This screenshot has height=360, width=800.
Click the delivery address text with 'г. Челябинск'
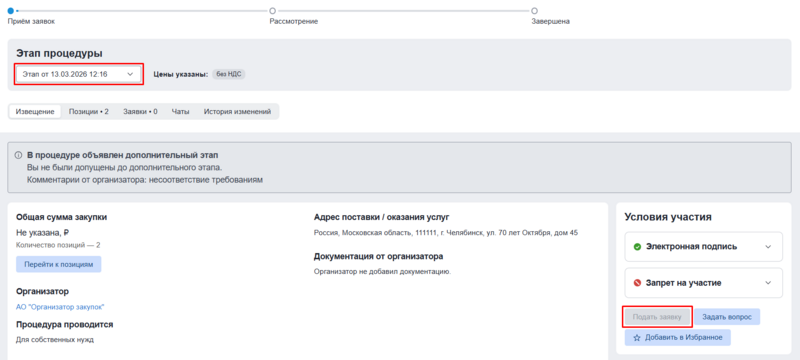(446, 233)
